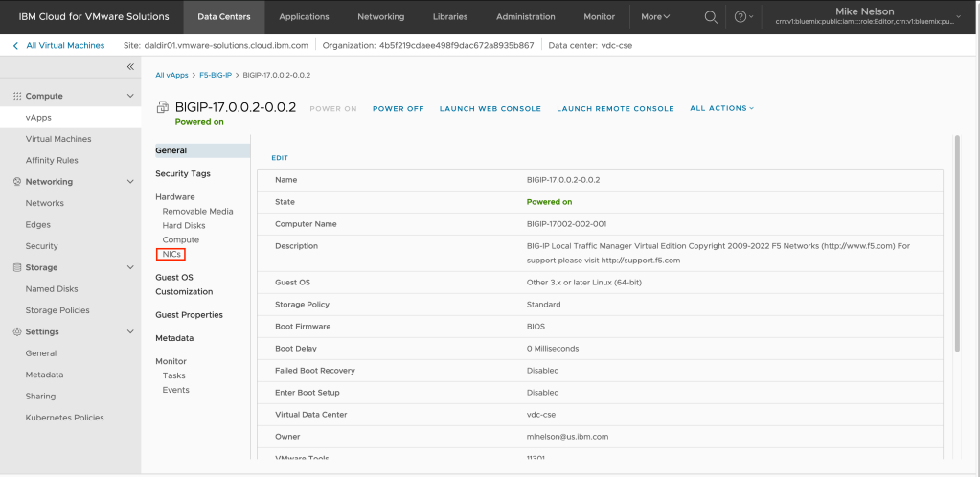Click the Compute grid icon in sidebar
The image size is (980, 477).
16,96
